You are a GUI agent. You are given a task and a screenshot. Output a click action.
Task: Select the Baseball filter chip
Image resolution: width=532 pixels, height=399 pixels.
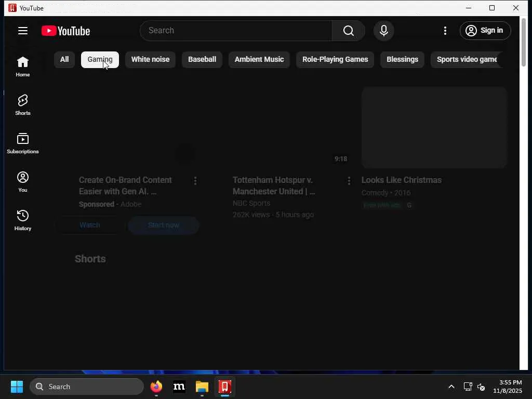[x=202, y=59]
